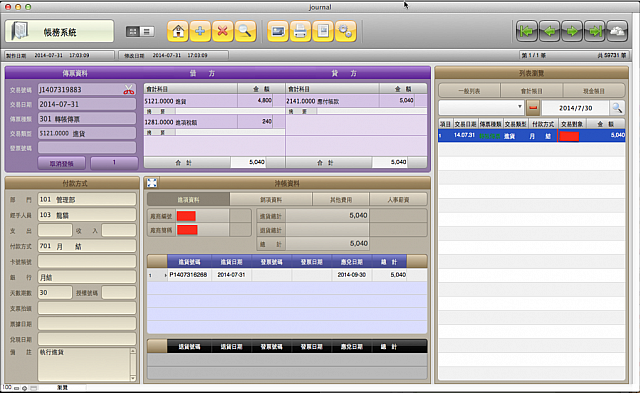Add a new record with the plus icon
This screenshot has width=640, height=393.
[200, 31]
